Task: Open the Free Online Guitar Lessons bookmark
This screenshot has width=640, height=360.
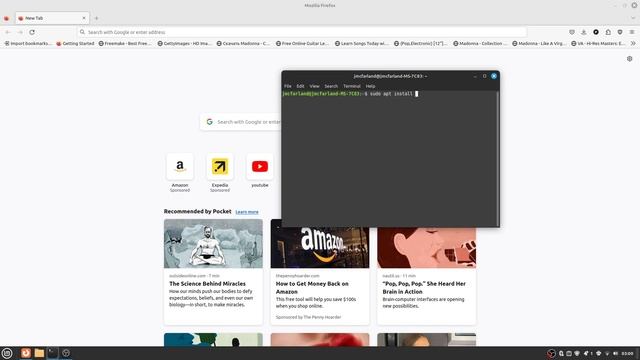Action: [302, 43]
